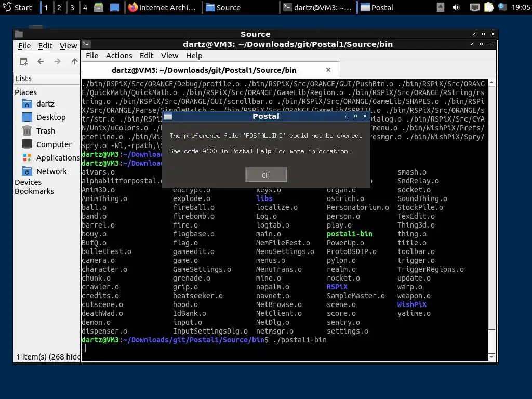Image resolution: width=532 pixels, height=399 pixels.
Task: Go forward in the file manager
Action: (58, 61)
